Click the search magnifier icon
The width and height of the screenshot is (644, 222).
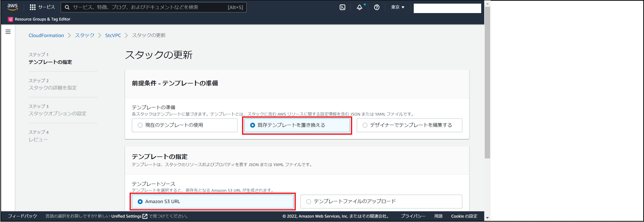click(67, 7)
